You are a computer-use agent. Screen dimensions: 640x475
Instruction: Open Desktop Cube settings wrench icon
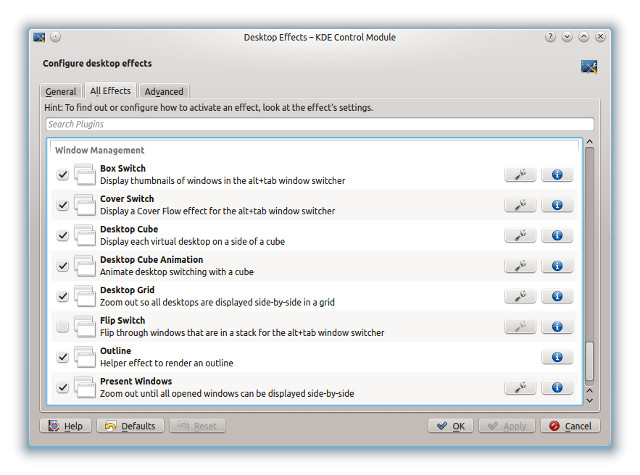pos(520,236)
